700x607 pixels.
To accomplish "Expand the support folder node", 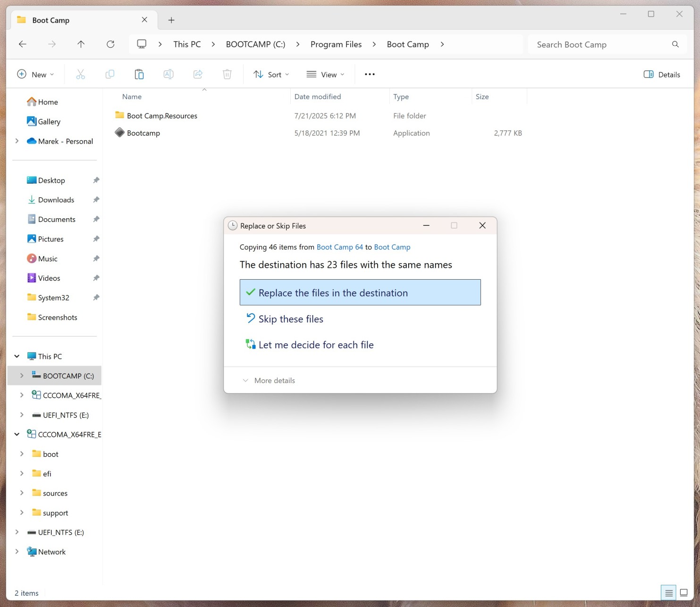I will 22,513.
